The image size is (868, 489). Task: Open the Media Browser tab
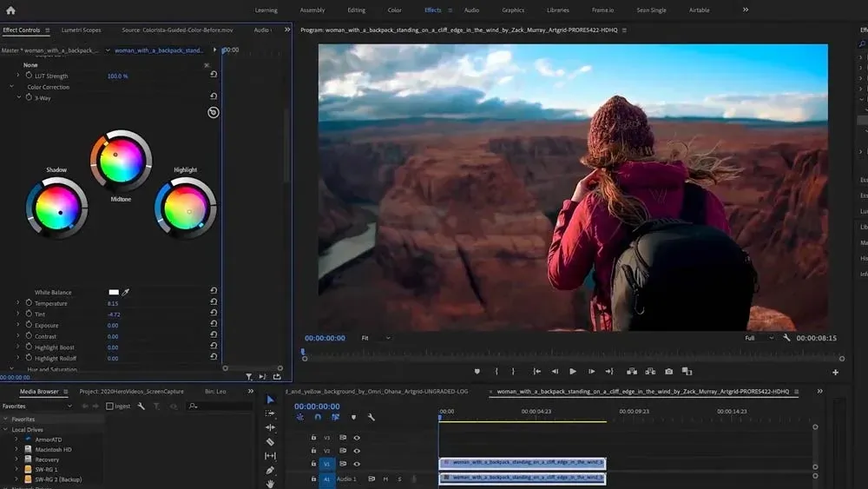39,392
